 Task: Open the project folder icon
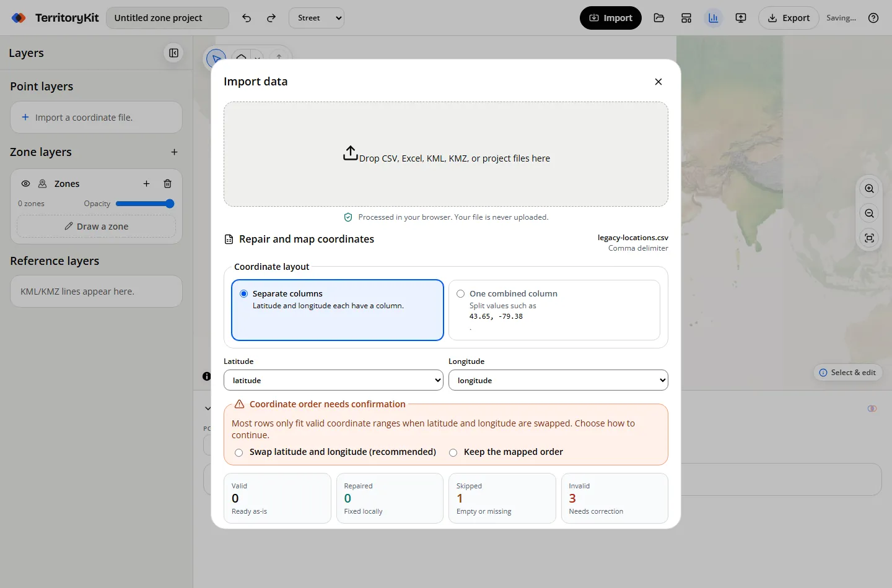point(659,18)
